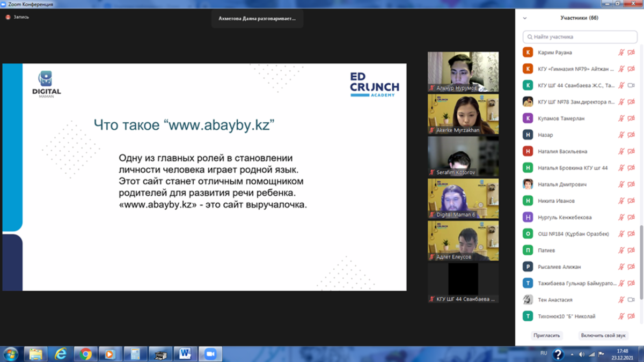Click the Zoom icon in the taskbar
The height and width of the screenshot is (362, 644).
[x=210, y=354]
